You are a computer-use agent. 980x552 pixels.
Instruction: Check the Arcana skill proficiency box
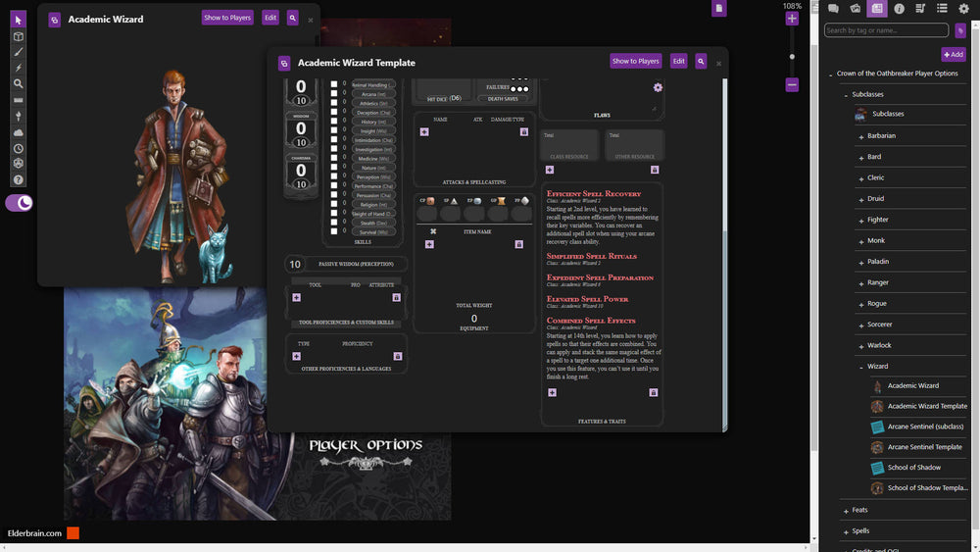pyautogui.click(x=334, y=94)
